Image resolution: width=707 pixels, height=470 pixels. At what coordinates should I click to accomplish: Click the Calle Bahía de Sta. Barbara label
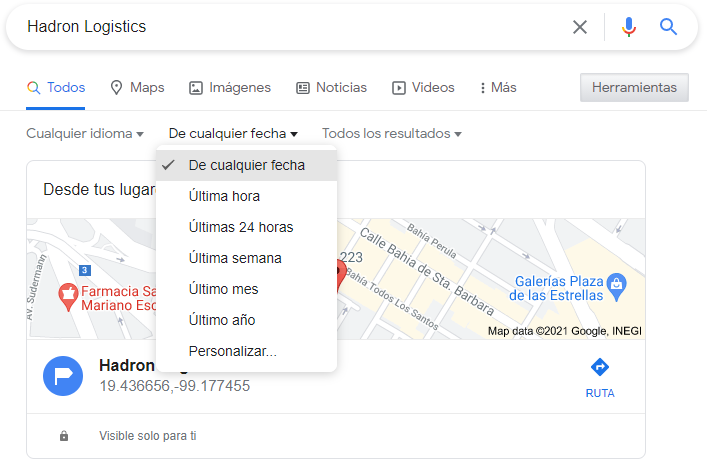[x=427, y=272]
